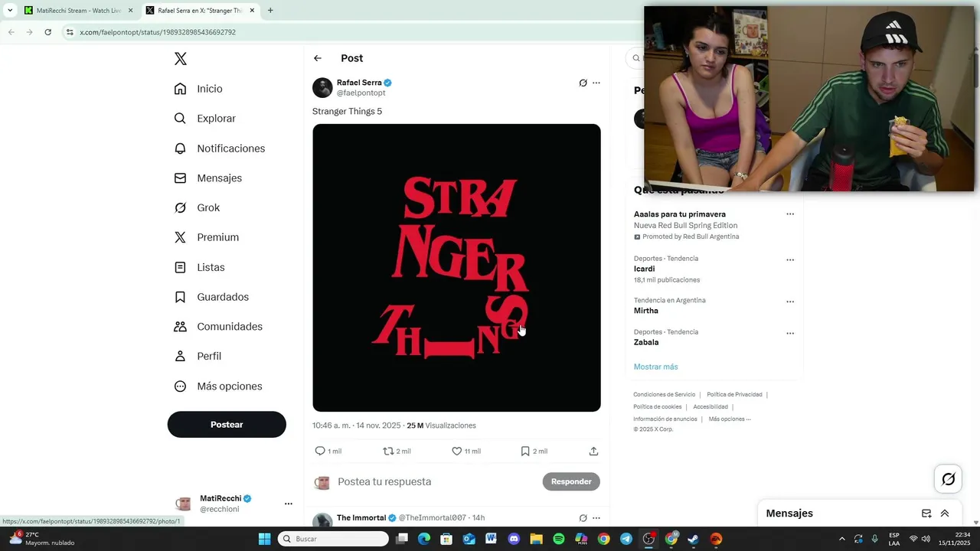
Task: Open Microsoft Edge from taskbar
Action: coord(424,539)
